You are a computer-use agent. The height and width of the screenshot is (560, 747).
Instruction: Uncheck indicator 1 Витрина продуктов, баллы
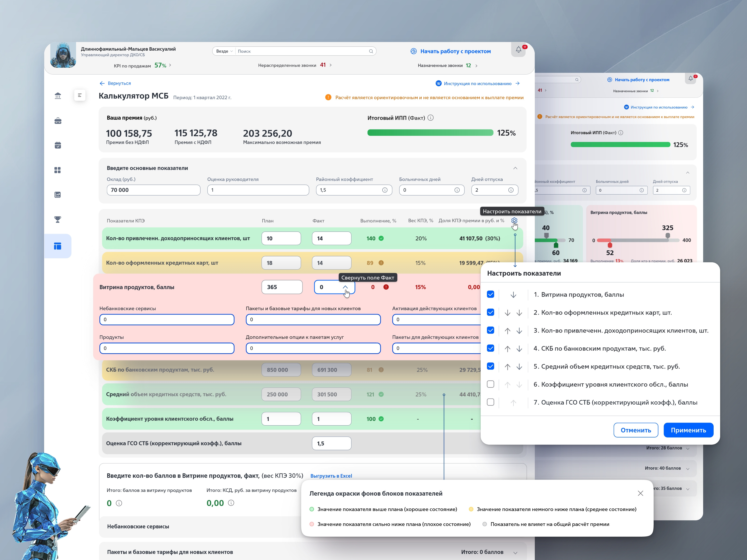pos(490,294)
